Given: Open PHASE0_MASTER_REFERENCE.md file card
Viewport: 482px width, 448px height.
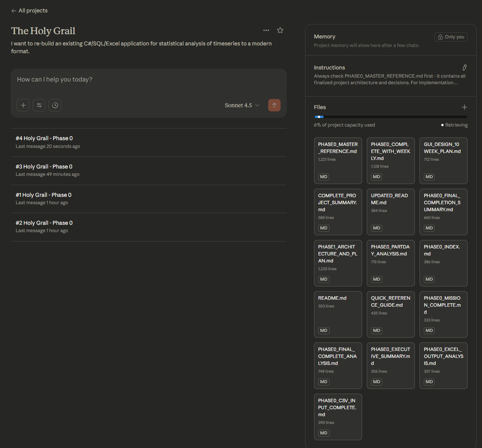Looking at the screenshot, I should click(x=338, y=160).
